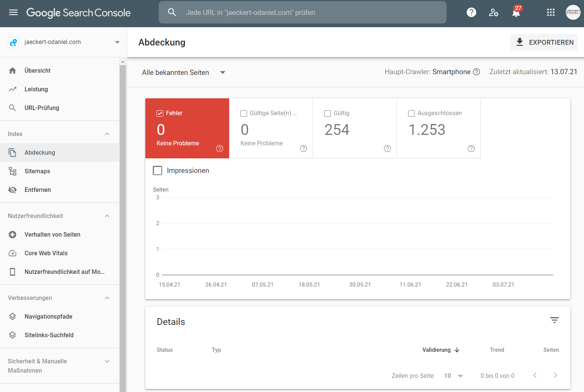Open help for Haupt-Crawler Smartphone

click(x=476, y=72)
